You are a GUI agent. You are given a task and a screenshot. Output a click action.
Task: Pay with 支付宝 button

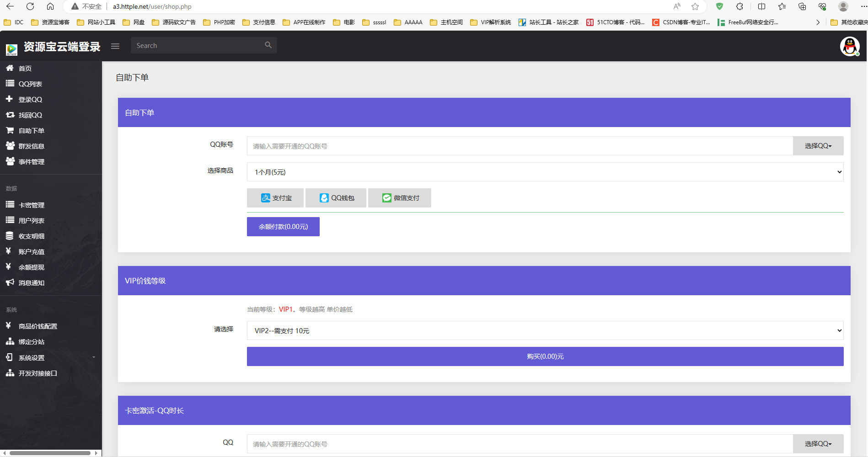275,198
